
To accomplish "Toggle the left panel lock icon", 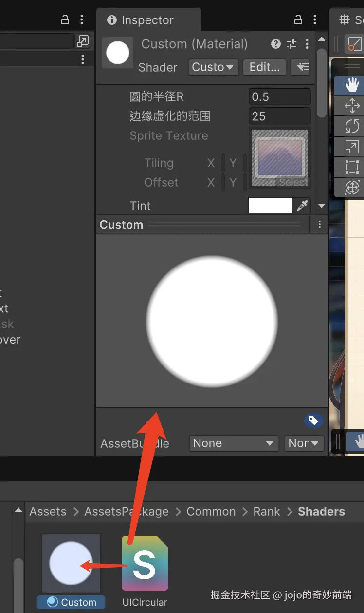I will point(65,20).
